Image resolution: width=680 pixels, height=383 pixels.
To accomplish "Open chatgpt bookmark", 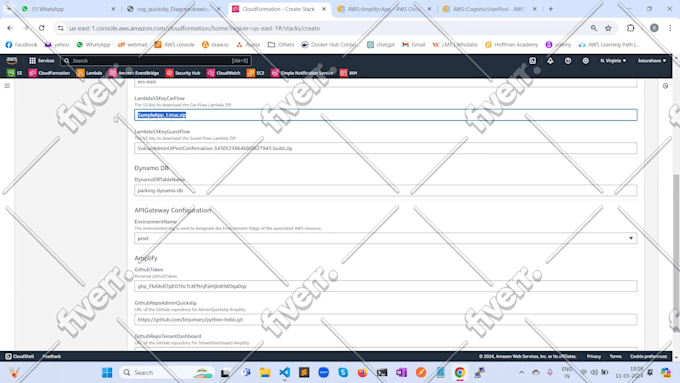I will pyautogui.click(x=381, y=45).
